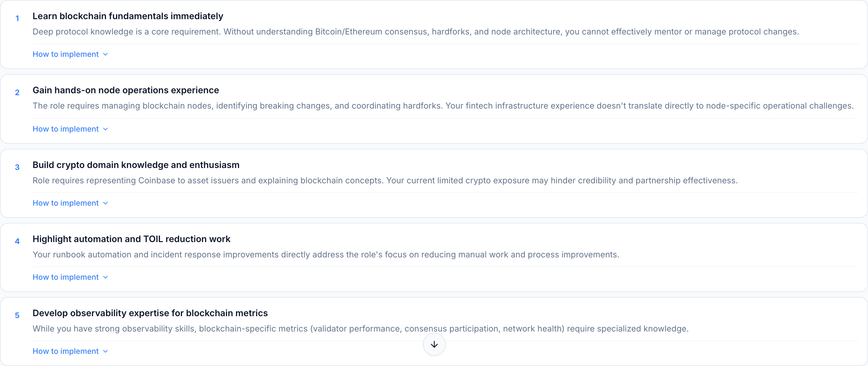The image size is (868, 366).
Task: Click chevron icon in fifth recommendation card
Action: coord(105,352)
